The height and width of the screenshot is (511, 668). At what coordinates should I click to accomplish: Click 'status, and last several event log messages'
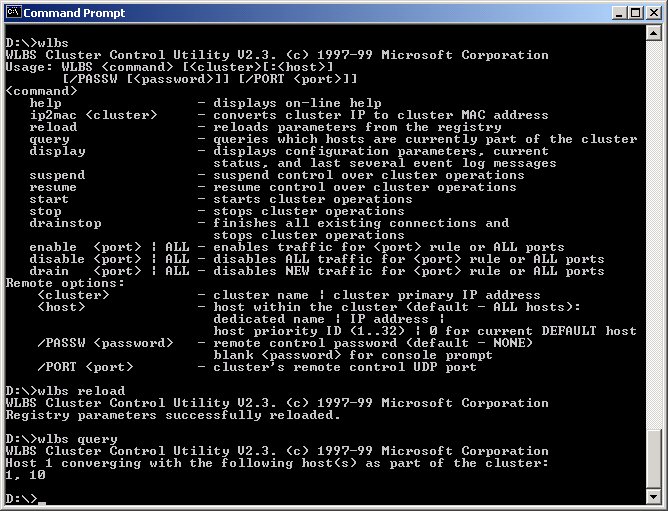pos(385,163)
